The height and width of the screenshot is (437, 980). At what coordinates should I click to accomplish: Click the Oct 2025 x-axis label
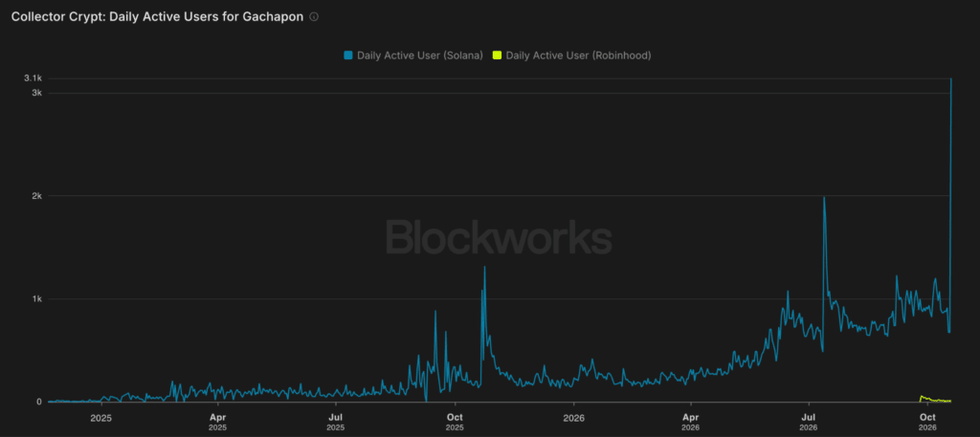coord(455,420)
